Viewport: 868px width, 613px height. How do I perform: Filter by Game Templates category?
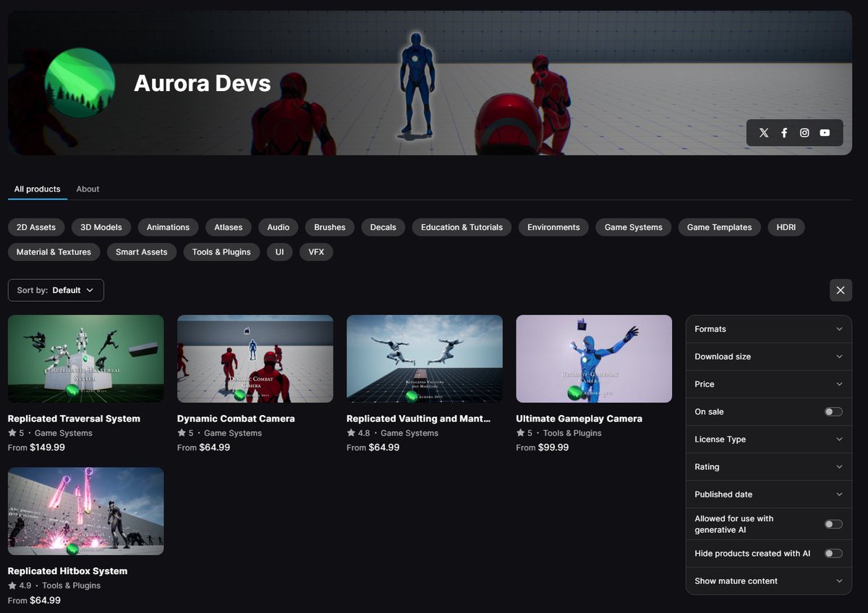pos(720,227)
